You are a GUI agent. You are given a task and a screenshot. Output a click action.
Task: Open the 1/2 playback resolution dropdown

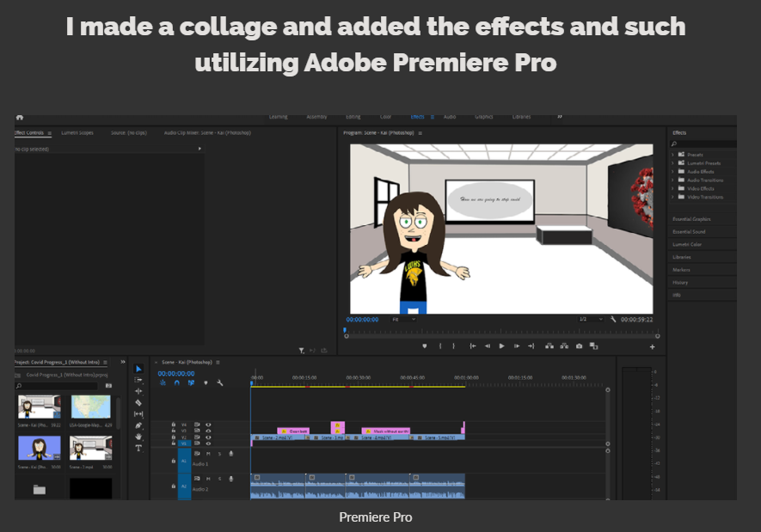591,319
